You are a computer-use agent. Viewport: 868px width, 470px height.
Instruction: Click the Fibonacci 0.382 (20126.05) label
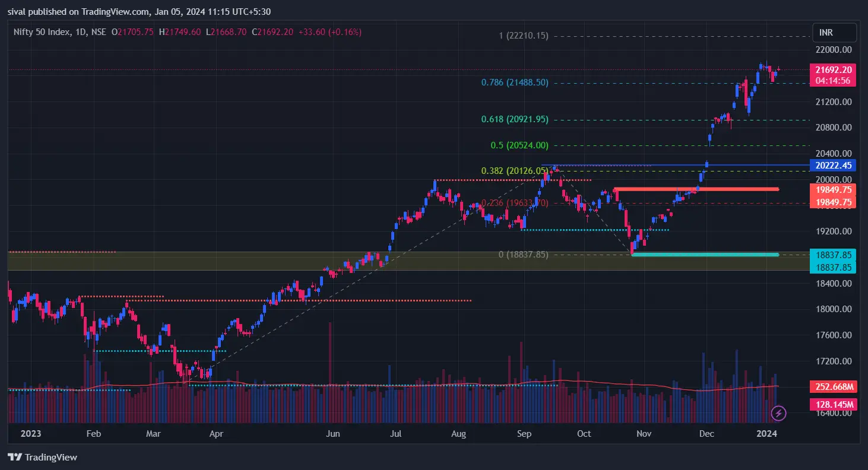[x=514, y=171]
